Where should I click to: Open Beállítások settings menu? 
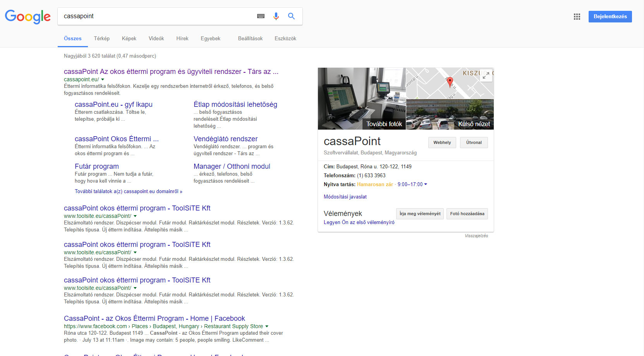(250, 39)
